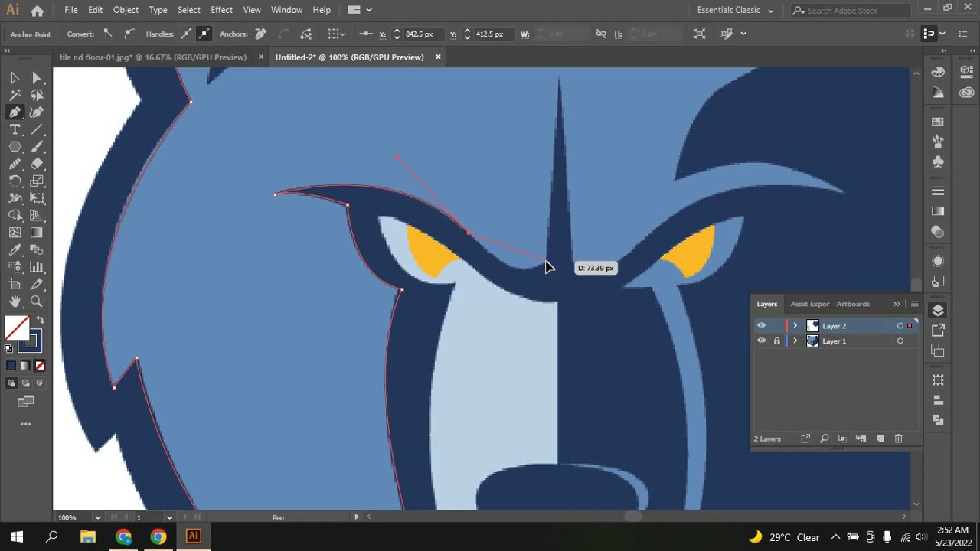Switch to Asset Export tab

pos(809,304)
